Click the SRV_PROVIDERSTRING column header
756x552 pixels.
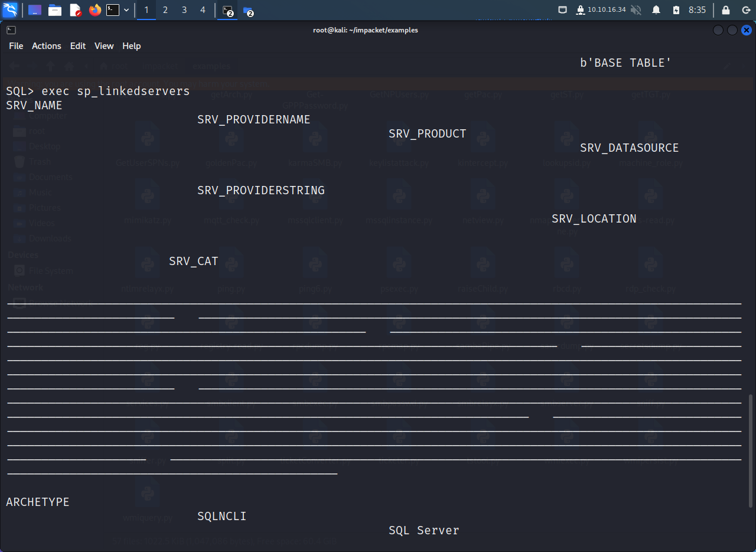(x=261, y=191)
